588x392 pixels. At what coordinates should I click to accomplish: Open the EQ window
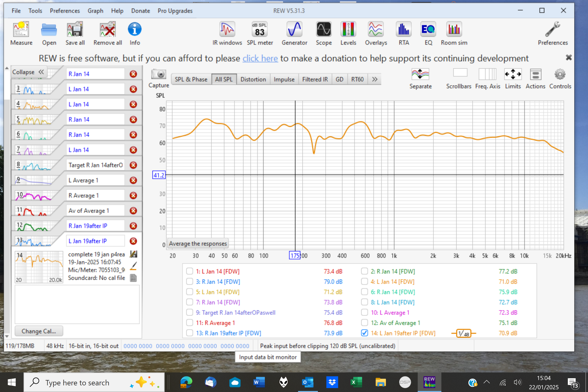click(x=428, y=33)
